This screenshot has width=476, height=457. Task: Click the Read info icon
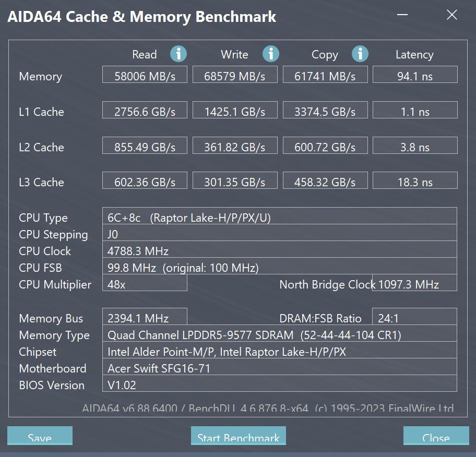(x=178, y=54)
